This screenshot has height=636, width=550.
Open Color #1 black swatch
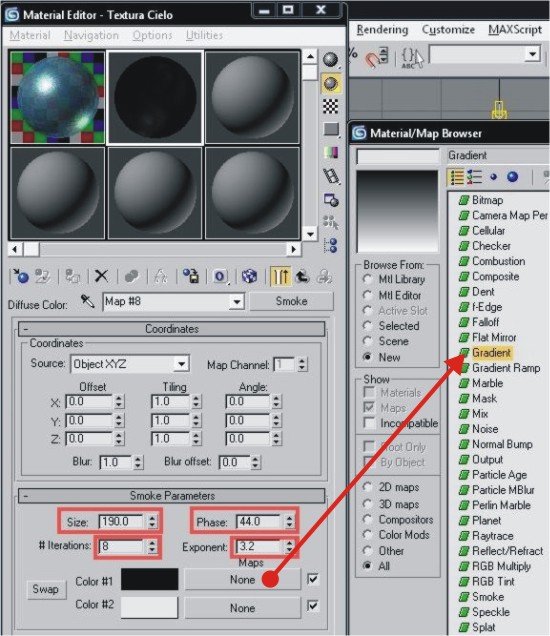pos(150,579)
